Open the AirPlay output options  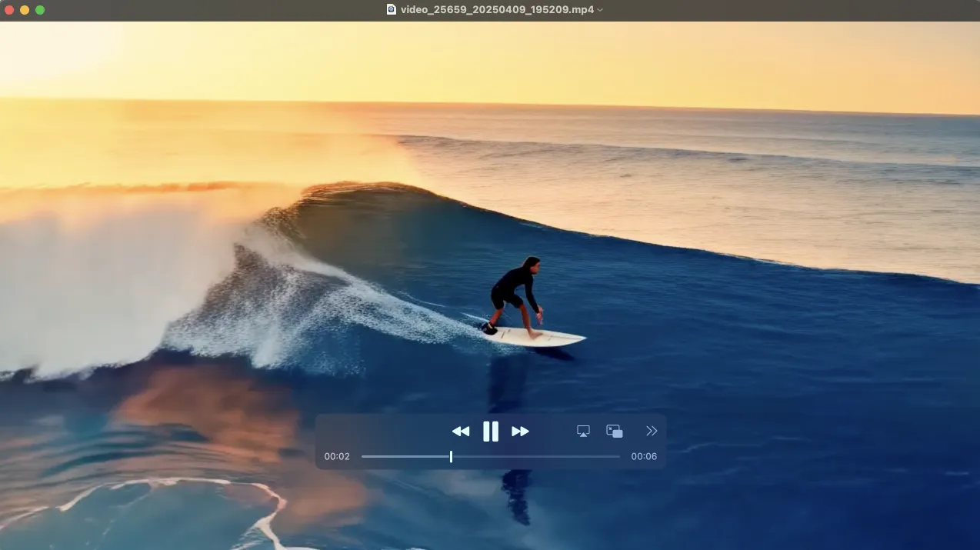583,432
